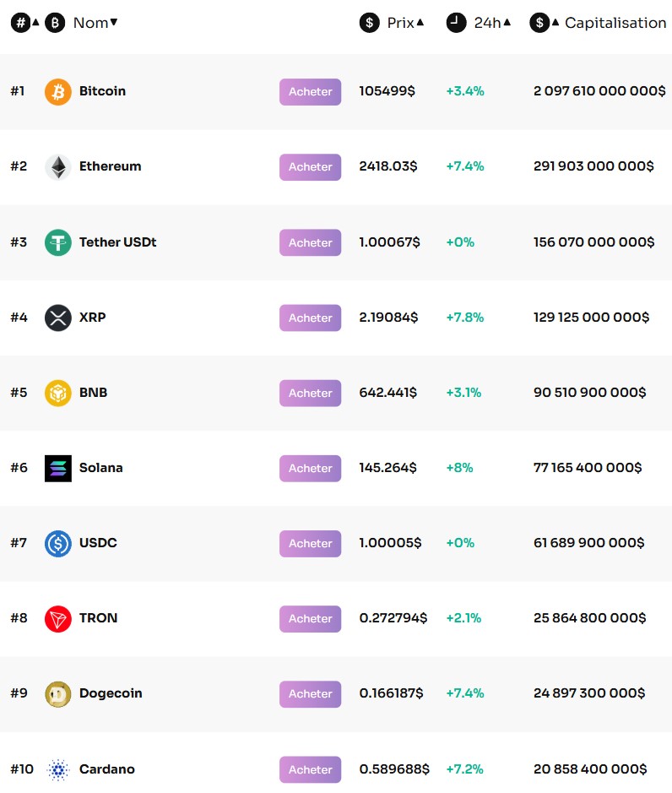Viewport: 672px width, 793px height.
Task: Click the dollar icon beside Prix
Action: coord(369,22)
